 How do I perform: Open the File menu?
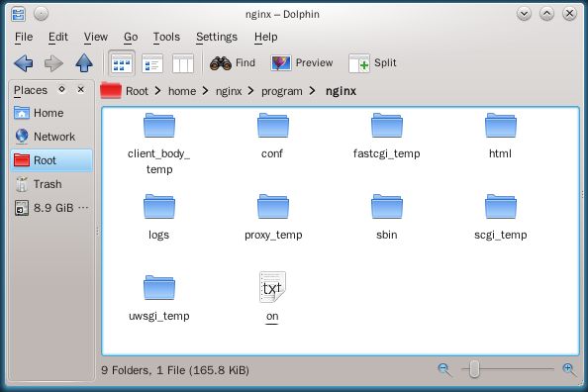tap(24, 37)
